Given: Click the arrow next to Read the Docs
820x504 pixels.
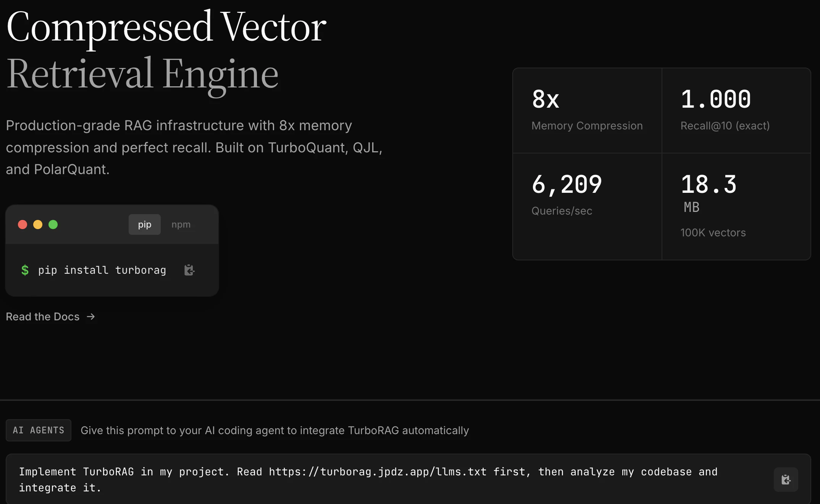Looking at the screenshot, I should pyautogui.click(x=90, y=317).
